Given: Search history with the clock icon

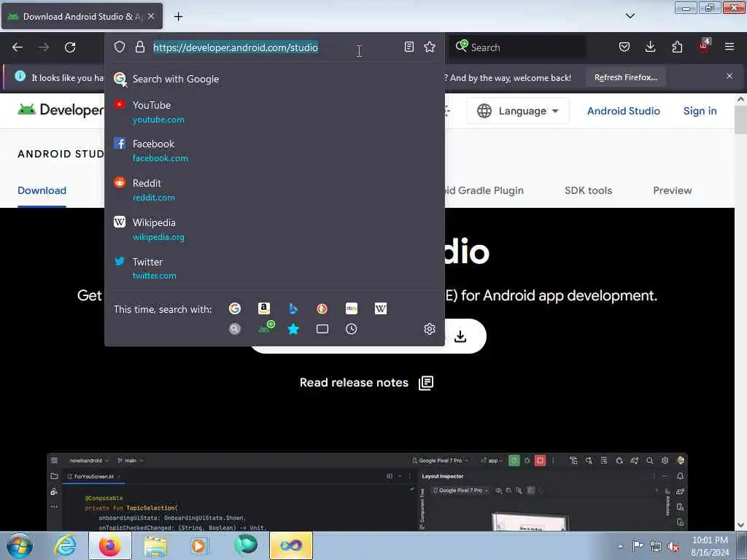Looking at the screenshot, I should pos(351,329).
